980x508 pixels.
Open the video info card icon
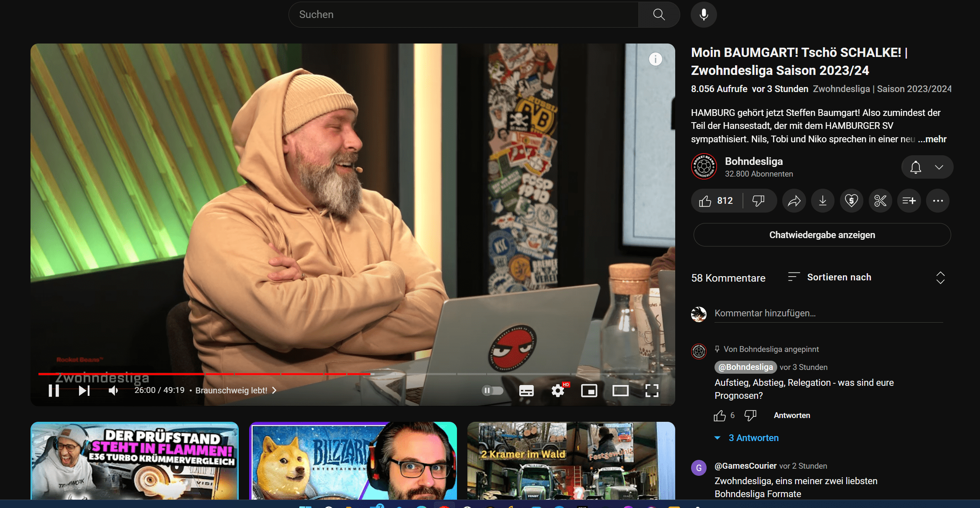coord(655,59)
